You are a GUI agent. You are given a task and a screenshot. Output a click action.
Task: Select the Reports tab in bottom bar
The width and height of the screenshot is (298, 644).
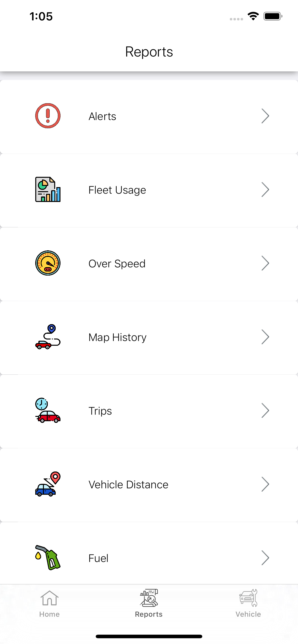[x=149, y=603]
